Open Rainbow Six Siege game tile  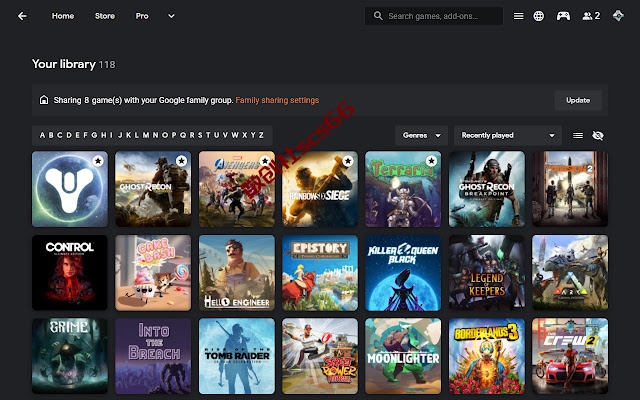coord(320,189)
